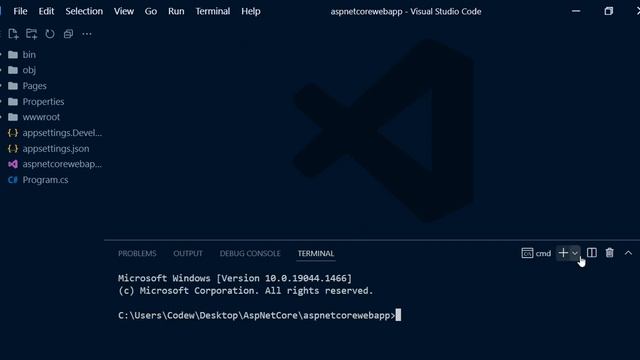Split the terminal panel
The width and height of the screenshot is (640, 360).
(x=591, y=253)
